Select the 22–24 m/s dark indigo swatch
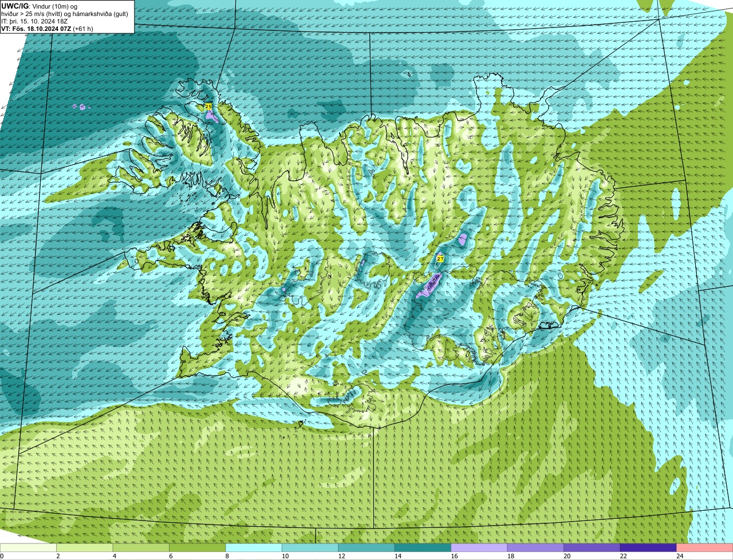This screenshot has width=733, height=560. (x=648, y=548)
